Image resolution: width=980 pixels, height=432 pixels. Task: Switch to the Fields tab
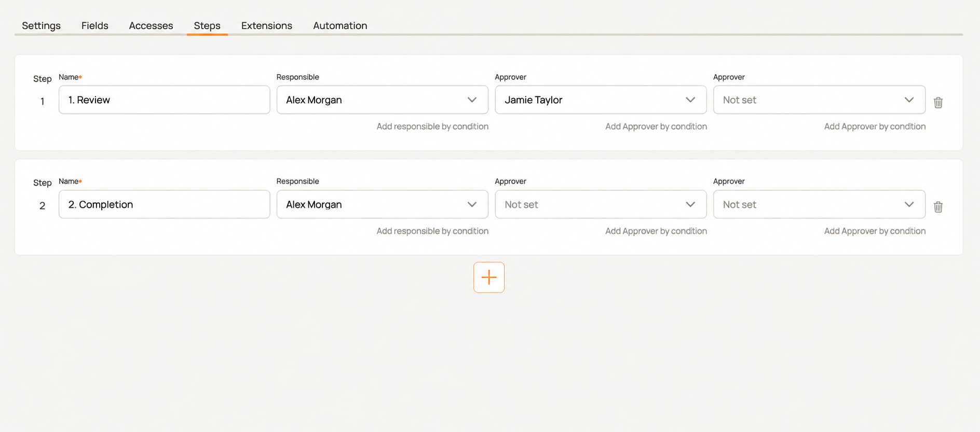tap(95, 25)
